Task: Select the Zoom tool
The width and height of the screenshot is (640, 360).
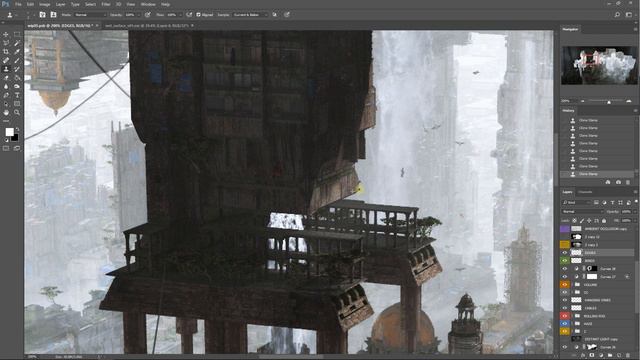Action: tap(17, 112)
